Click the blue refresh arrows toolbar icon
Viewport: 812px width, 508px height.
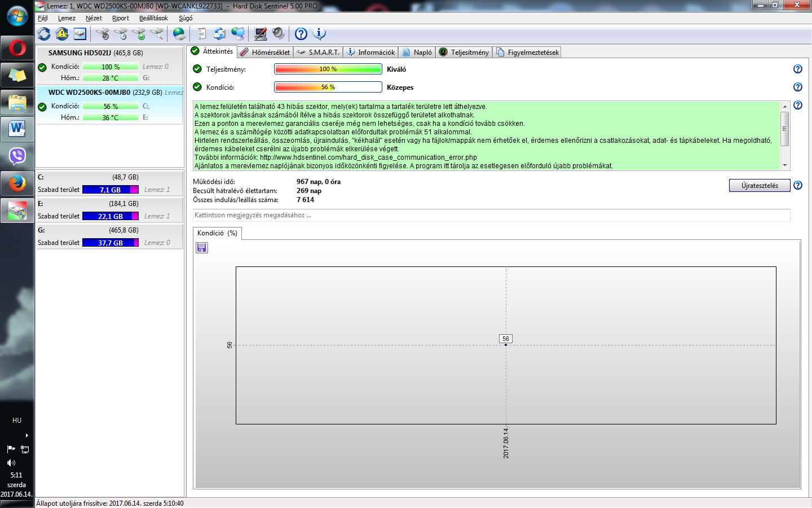pos(44,34)
